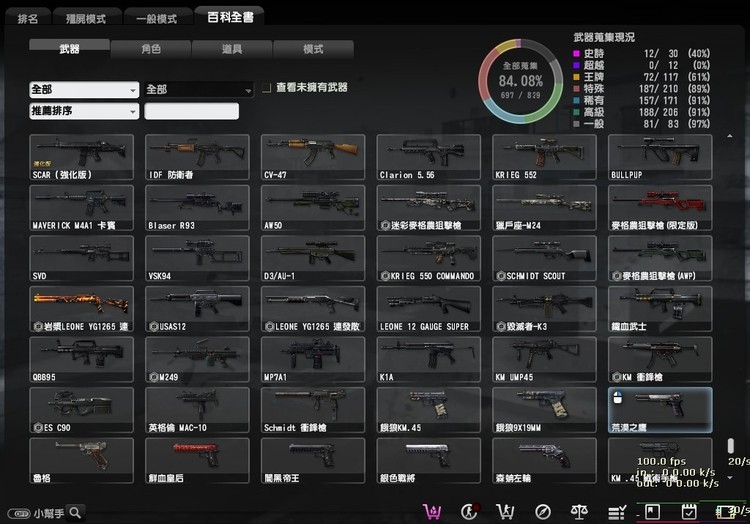This screenshot has height=524, width=750.
Task: Open the QBB95 weapon card
Action: [81, 360]
